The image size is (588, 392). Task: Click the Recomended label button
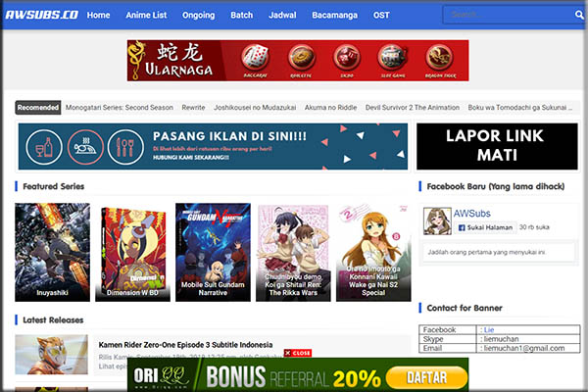point(38,108)
